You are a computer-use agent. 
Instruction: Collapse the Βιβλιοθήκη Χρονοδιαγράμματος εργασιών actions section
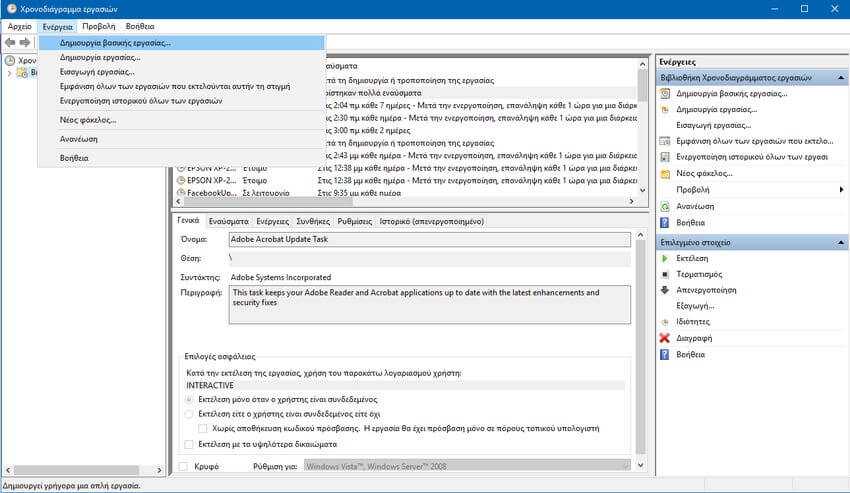click(x=840, y=78)
